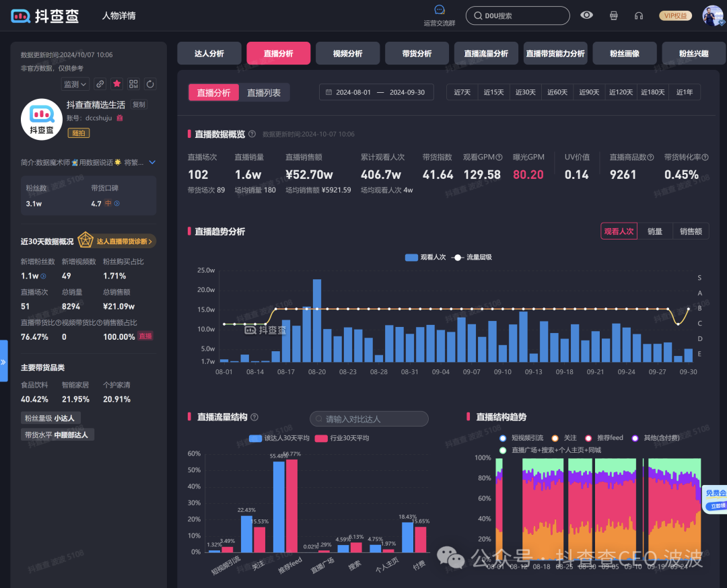Open 达人直播带货诊断 link
Viewport: 727px width, 588px height.
[x=117, y=241]
